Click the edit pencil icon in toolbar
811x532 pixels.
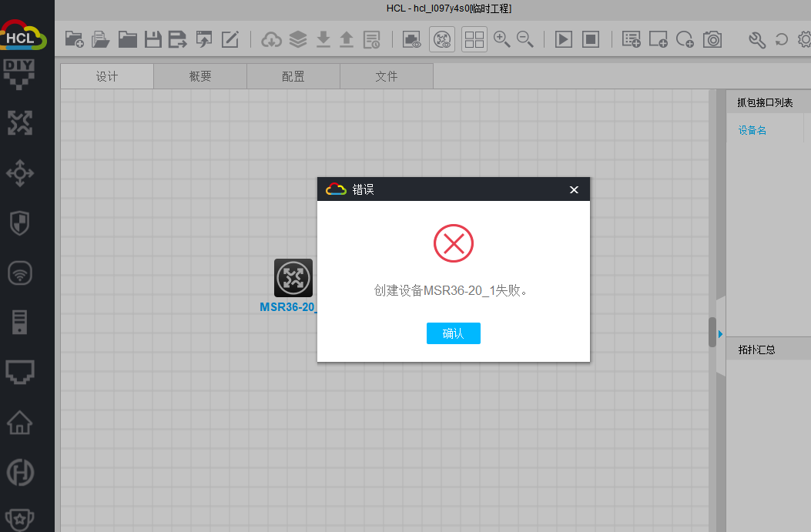pos(230,39)
